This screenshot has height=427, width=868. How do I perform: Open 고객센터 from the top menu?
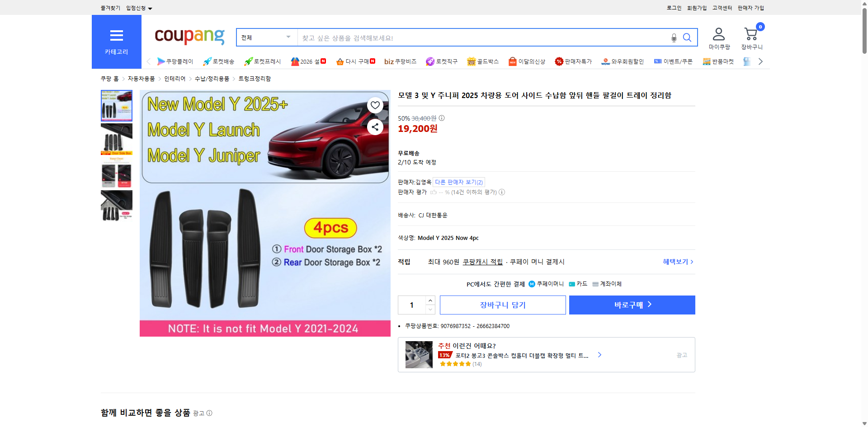click(722, 8)
